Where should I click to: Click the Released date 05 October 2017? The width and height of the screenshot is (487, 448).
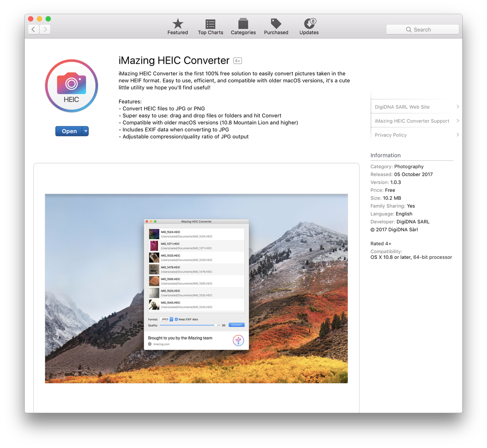413,174
